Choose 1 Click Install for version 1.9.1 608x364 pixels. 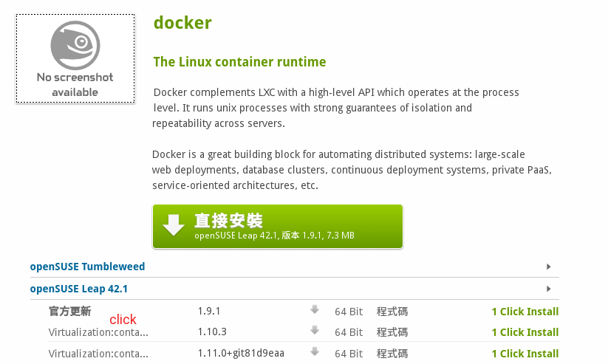(525, 312)
